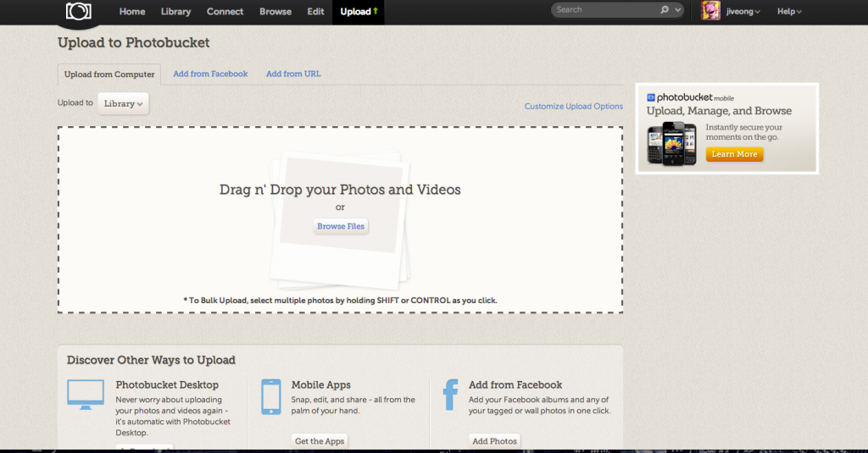Click the mobile phones image in ad
The width and height of the screenshot is (868, 453).
(x=671, y=143)
